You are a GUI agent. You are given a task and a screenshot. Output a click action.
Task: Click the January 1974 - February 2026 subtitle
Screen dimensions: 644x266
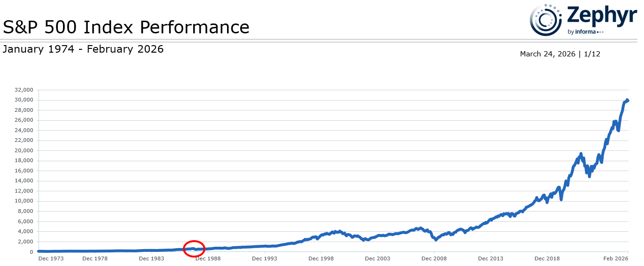[x=83, y=49]
